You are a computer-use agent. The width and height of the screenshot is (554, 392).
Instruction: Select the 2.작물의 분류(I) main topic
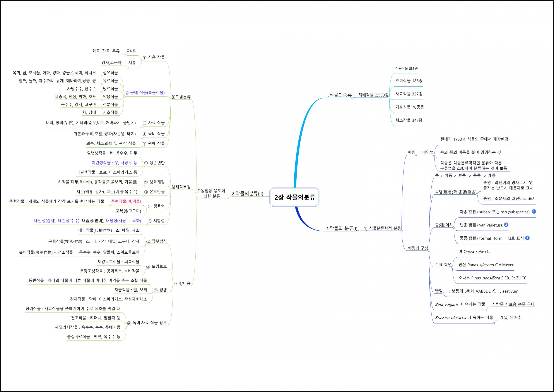(341, 228)
